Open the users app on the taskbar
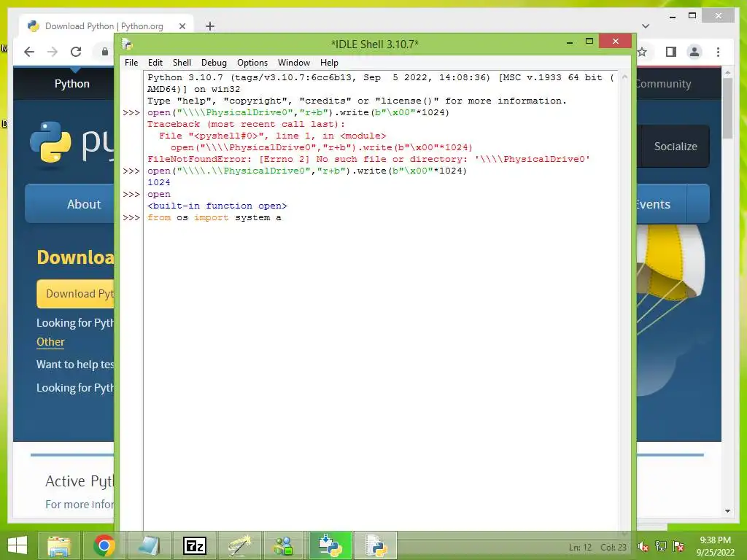 click(x=285, y=545)
